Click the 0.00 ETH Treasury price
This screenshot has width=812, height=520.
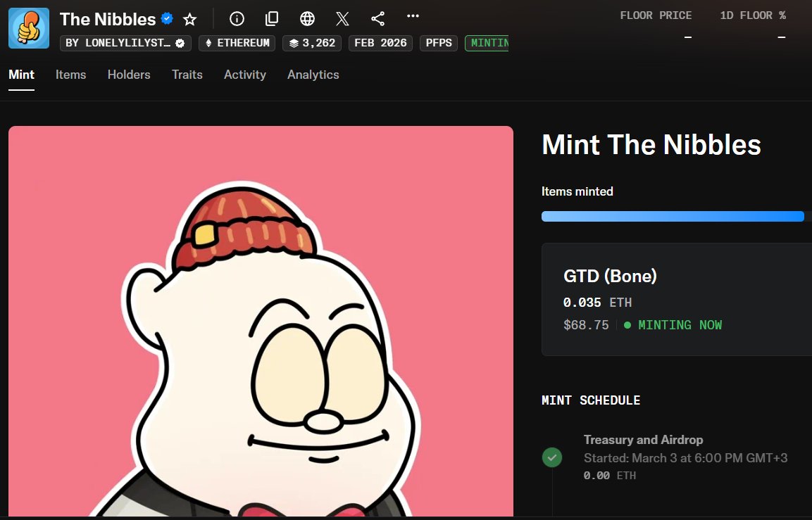click(609, 476)
